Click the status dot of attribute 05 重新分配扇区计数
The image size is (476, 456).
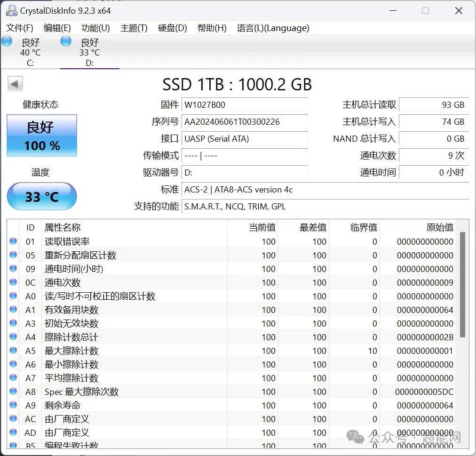point(13,255)
